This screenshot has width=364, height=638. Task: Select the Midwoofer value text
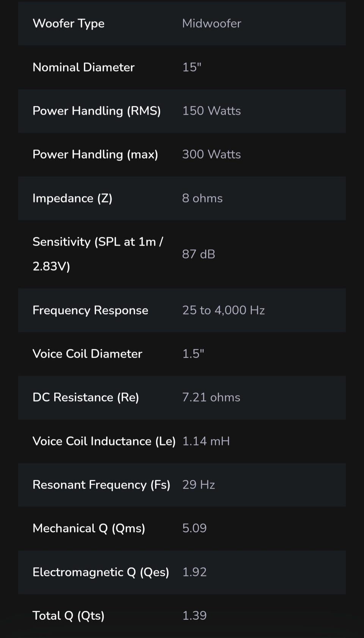point(211,24)
